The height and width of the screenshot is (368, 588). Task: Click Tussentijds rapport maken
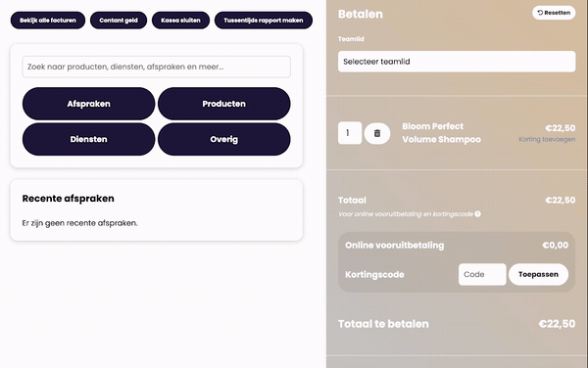[264, 21]
